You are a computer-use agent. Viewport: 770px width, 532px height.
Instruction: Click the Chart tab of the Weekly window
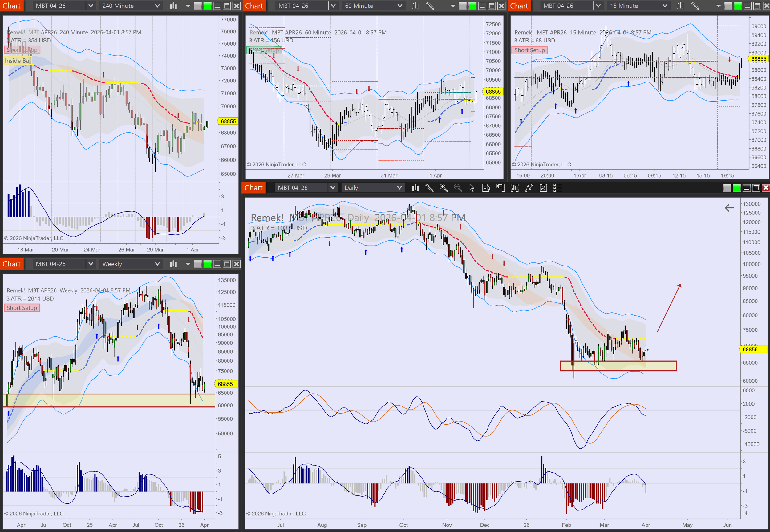[x=12, y=264]
